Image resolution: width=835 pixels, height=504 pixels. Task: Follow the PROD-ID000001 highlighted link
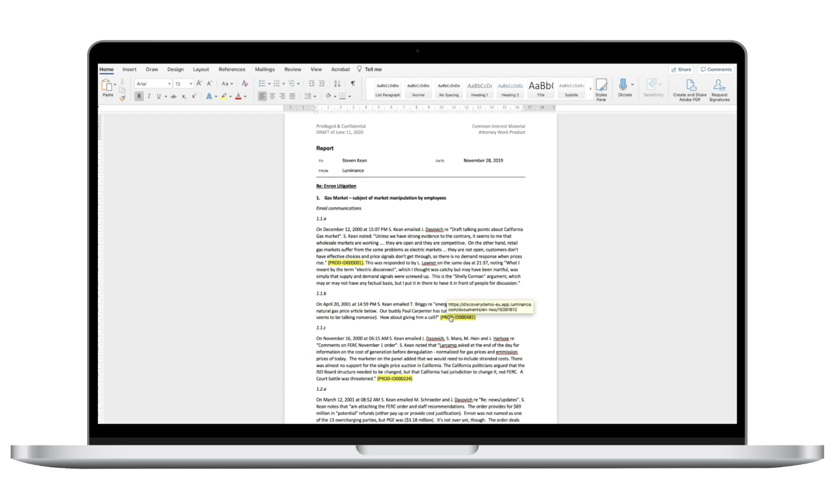pyautogui.click(x=346, y=263)
